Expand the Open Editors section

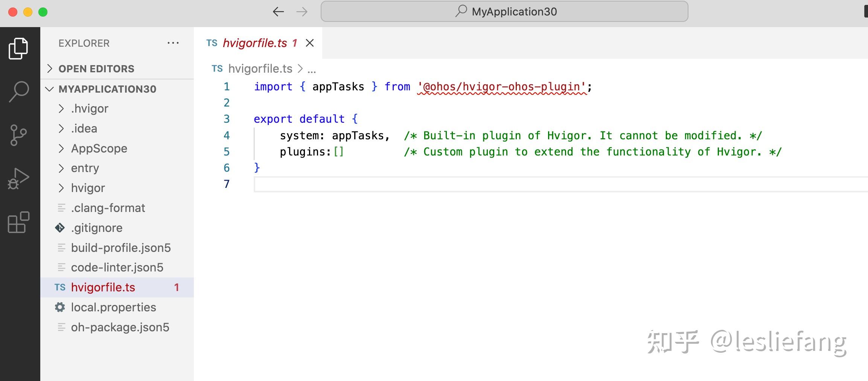[117, 69]
